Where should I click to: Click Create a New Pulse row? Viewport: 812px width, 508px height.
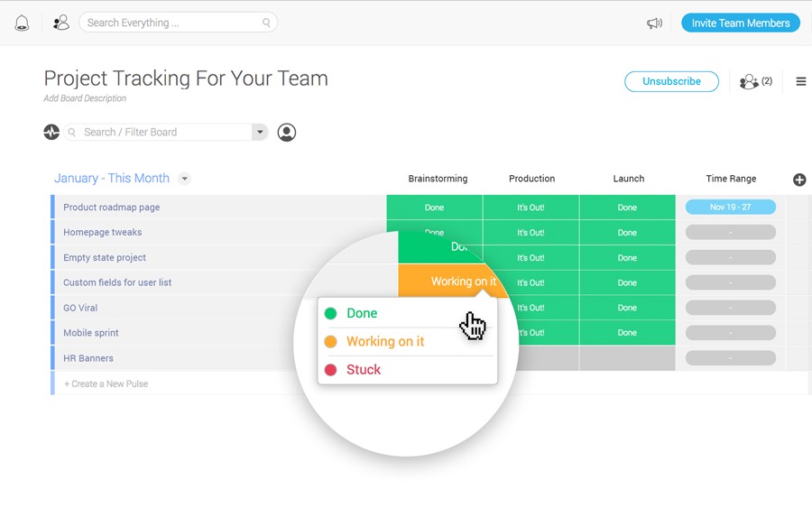pyautogui.click(x=106, y=383)
